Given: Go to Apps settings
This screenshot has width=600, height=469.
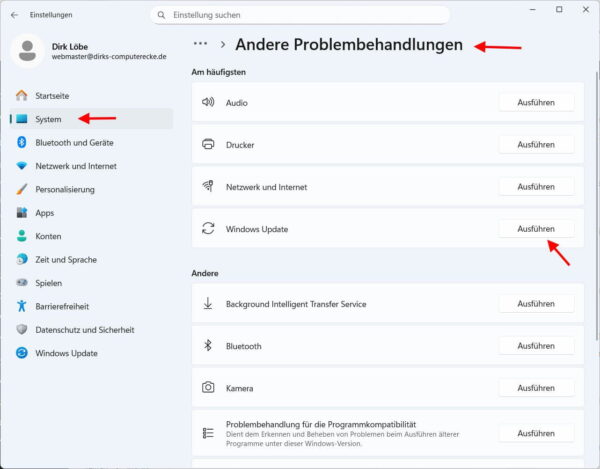Looking at the screenshot, I should point(91,213).
